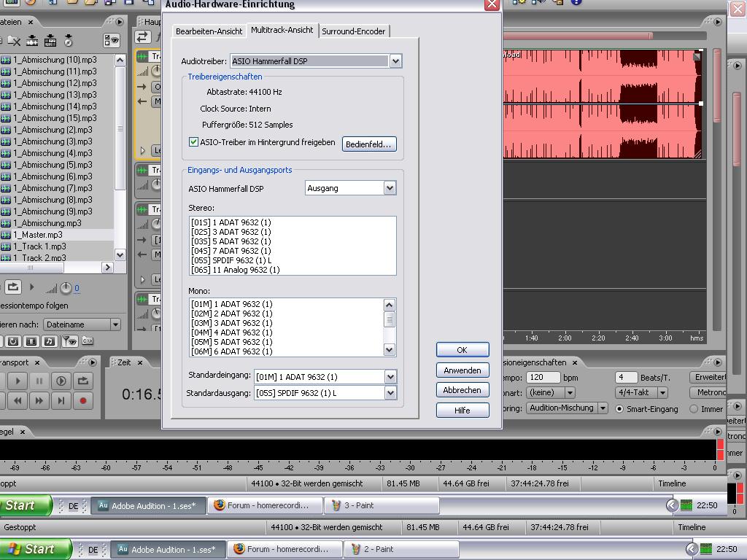Toggle the show MIDI files filter
This screenshot has height=560, width=747.
(x=49, y=341)
